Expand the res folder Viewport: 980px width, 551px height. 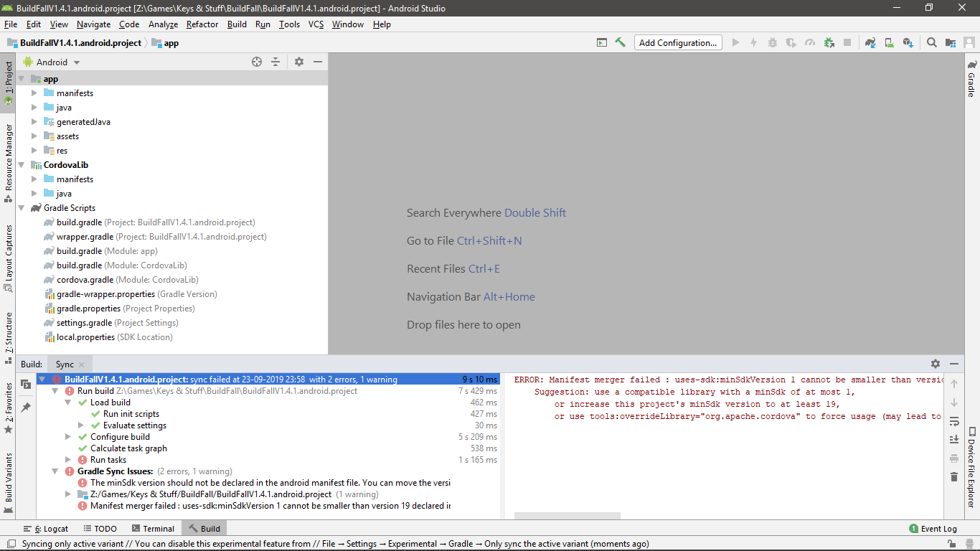(x=34, y=151)
